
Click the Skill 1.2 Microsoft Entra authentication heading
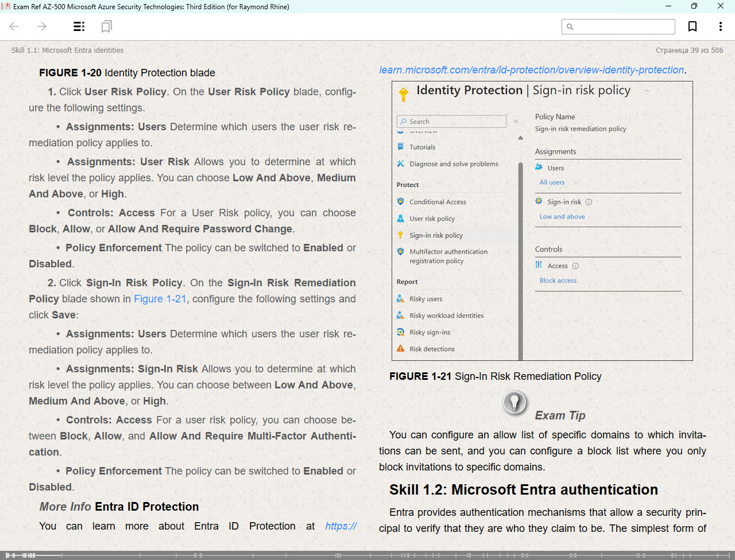(x=524, y=489)
